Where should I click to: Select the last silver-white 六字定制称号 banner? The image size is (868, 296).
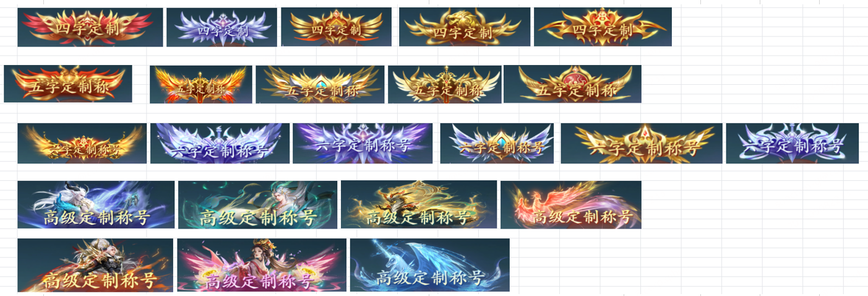pos(793,143)
